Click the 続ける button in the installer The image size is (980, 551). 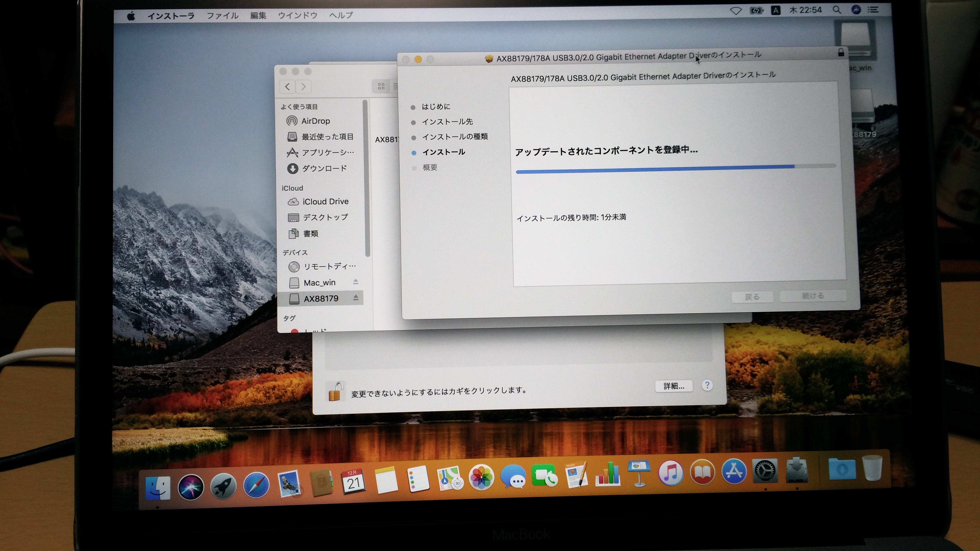(x=813, y=296)
